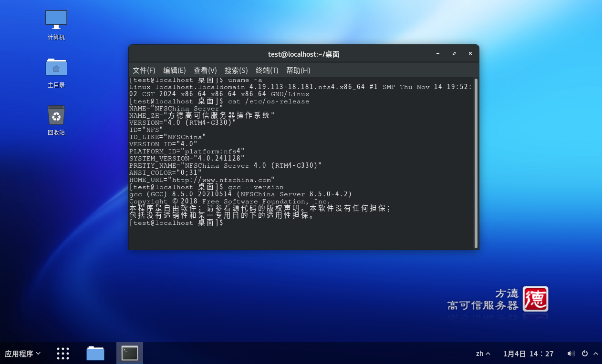Select the terminal icon in taskbar
Screen dimensions: 602x364
pyautogui.click(x=130, y=354)
